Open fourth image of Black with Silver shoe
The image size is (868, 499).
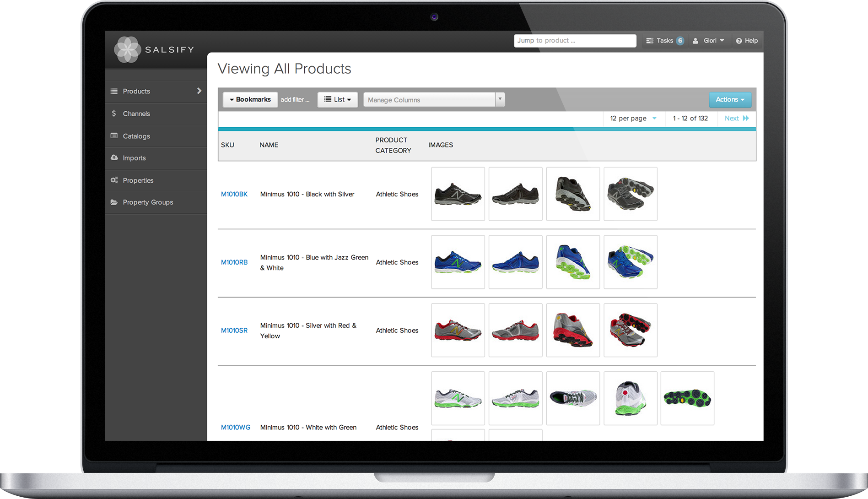[x=631, y=194]
